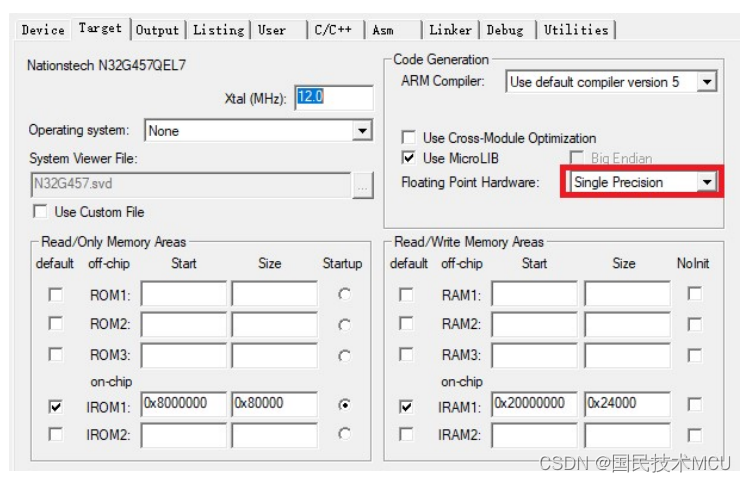Enable NoInit for IRAM2
The width and height of the screenshot is (746, 482).
click(695, 435)
